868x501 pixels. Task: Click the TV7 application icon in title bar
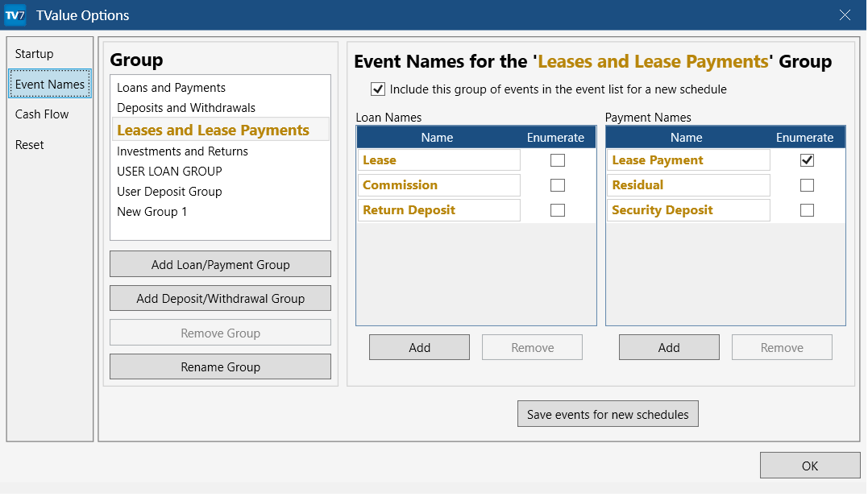(15, 14)
